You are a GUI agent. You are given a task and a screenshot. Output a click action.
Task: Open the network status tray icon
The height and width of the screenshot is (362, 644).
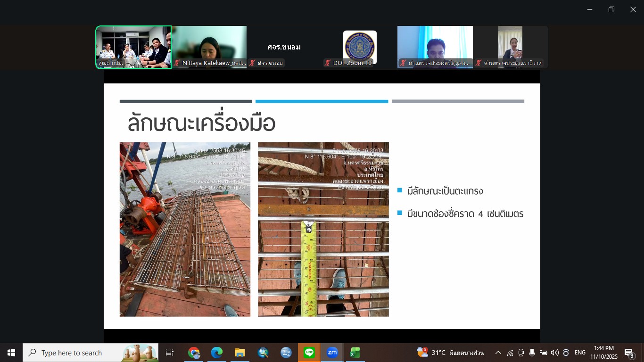(510, 353)
